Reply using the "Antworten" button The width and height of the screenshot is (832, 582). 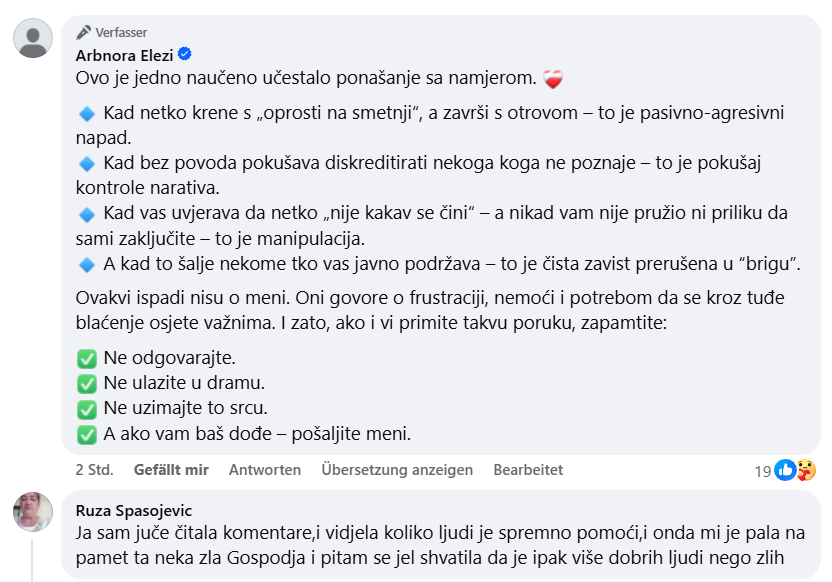coord(265,469)
